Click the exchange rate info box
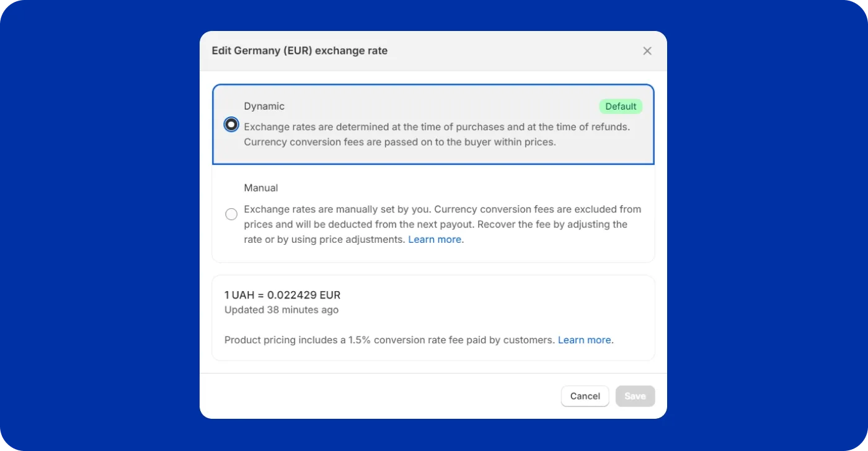Image resolution: width=868 pixels, height=451 pixels. tap(433, 317)
